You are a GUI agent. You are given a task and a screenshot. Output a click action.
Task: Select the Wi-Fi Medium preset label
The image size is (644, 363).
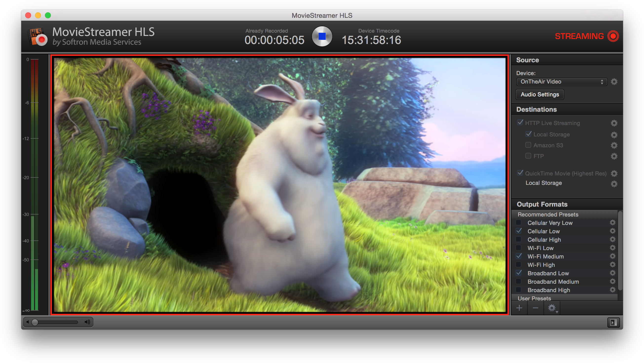(x=545, y=256)
